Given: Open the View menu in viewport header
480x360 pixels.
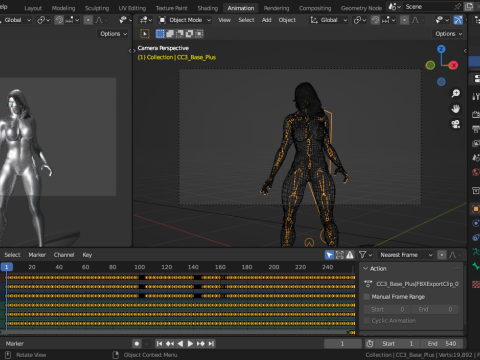Looking at the screenshot, I should (x=224, y=20).
